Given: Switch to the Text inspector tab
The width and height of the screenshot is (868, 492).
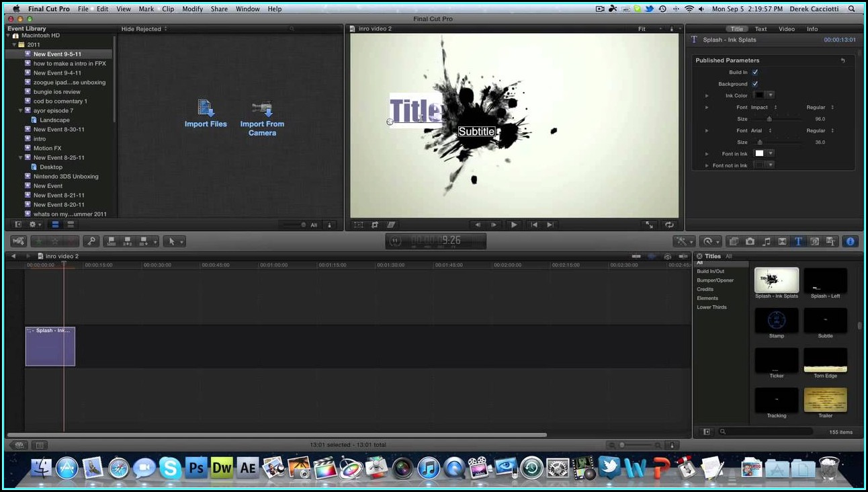Looking at the screenshot, I should 761,29.
